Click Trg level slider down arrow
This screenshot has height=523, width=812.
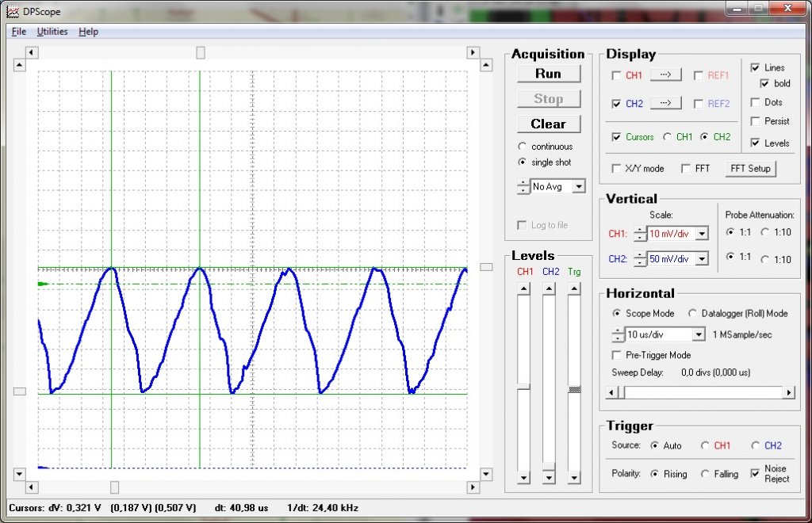pyautogui.click(x=574, y=478)
